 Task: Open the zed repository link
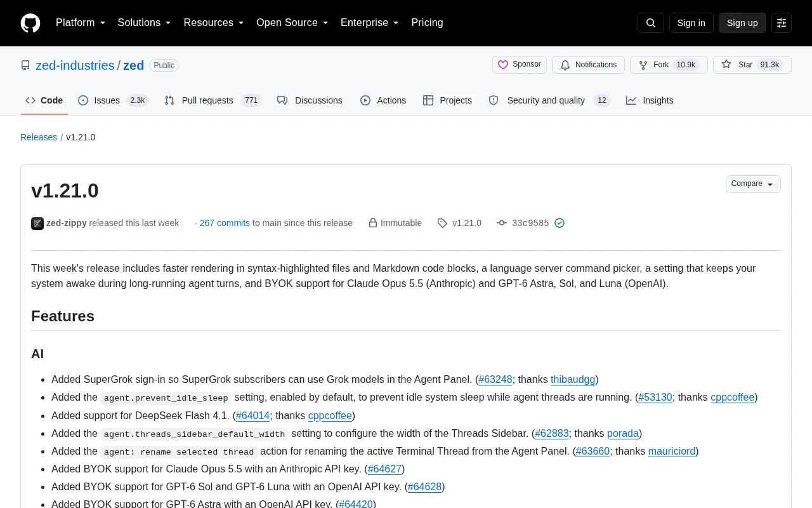pyautogui.click(x=133, y=65)
